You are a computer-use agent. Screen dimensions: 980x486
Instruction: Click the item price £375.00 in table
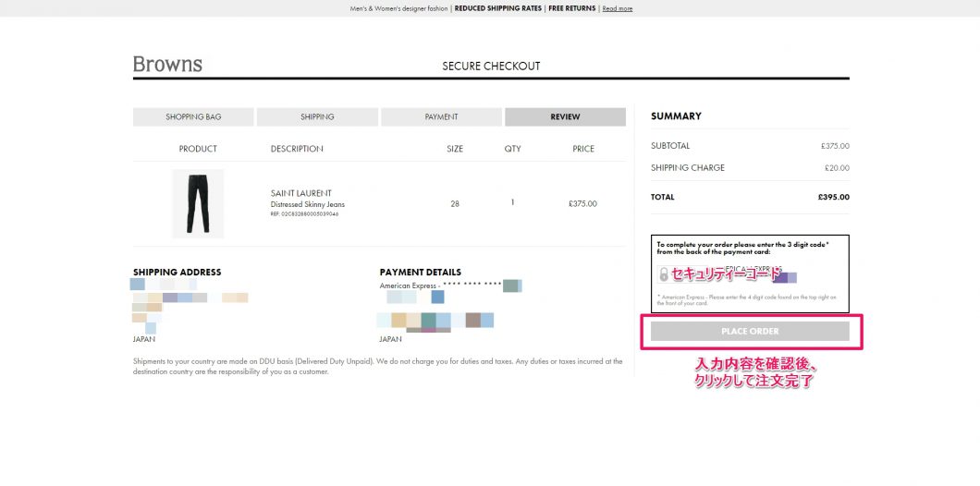coord(582,203)
